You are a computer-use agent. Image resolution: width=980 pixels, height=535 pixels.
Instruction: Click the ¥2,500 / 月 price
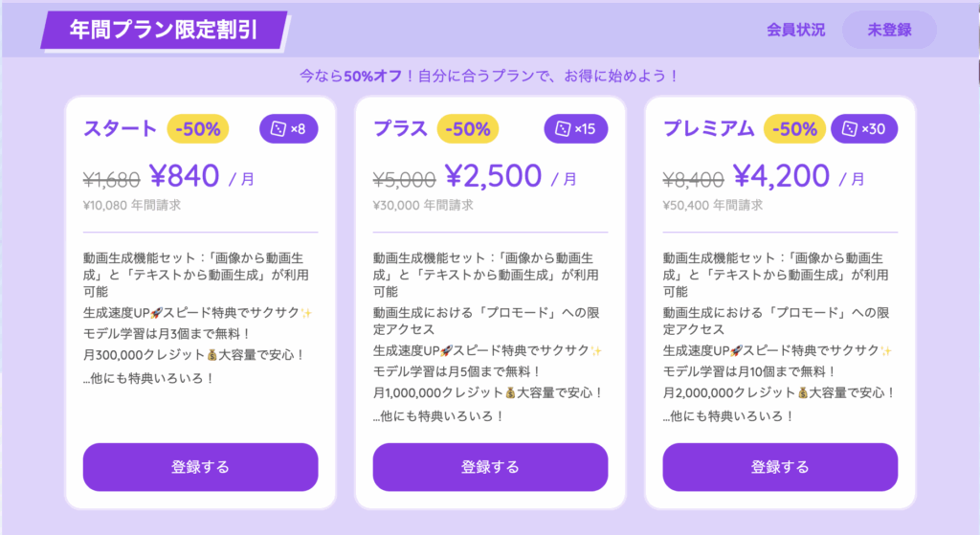tap(511, 176)
